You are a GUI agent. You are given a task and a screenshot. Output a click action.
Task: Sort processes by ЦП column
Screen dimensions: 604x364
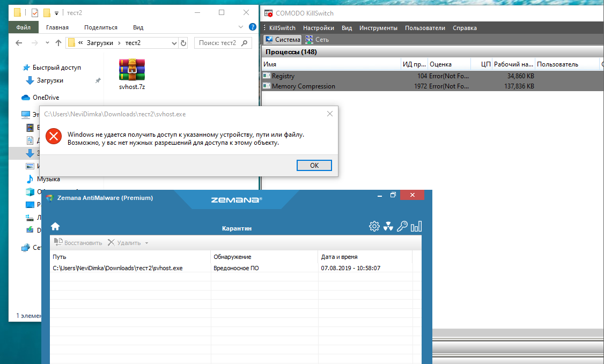(482, 64)
